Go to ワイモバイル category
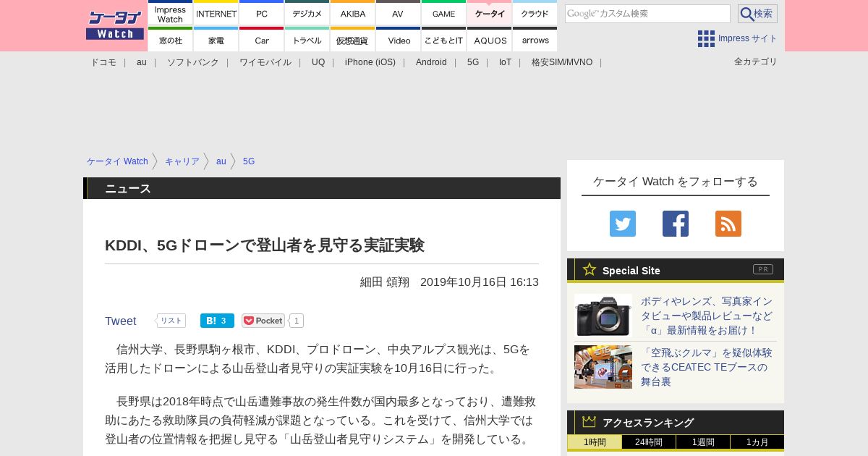Viewport: 868px width, 456px height. point(265,62)
